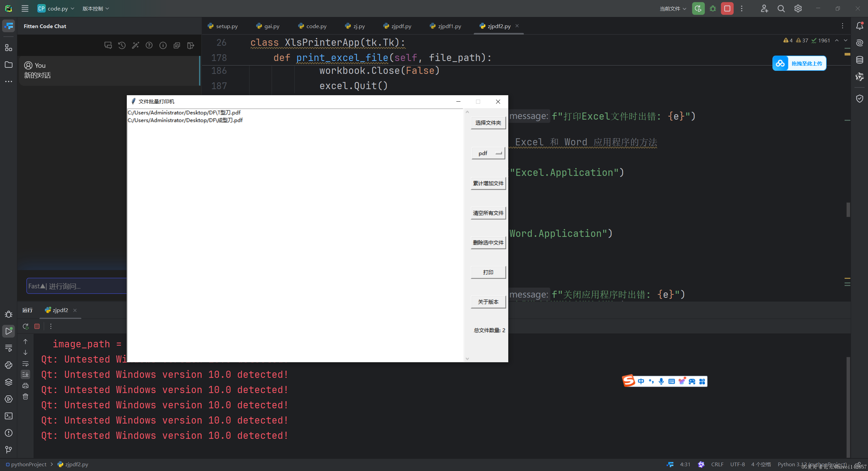This screenshot has height=471, width=868.
Task: Open editor tabs options menu
Action: 843,26
